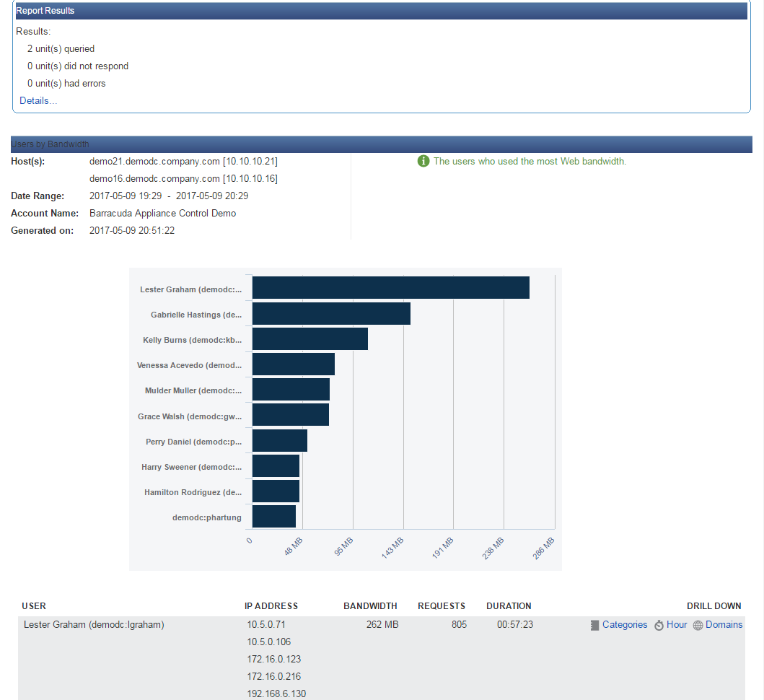
Task: Click the account name Barracuda Appliance Control Demo
Action: coord(163,214)
